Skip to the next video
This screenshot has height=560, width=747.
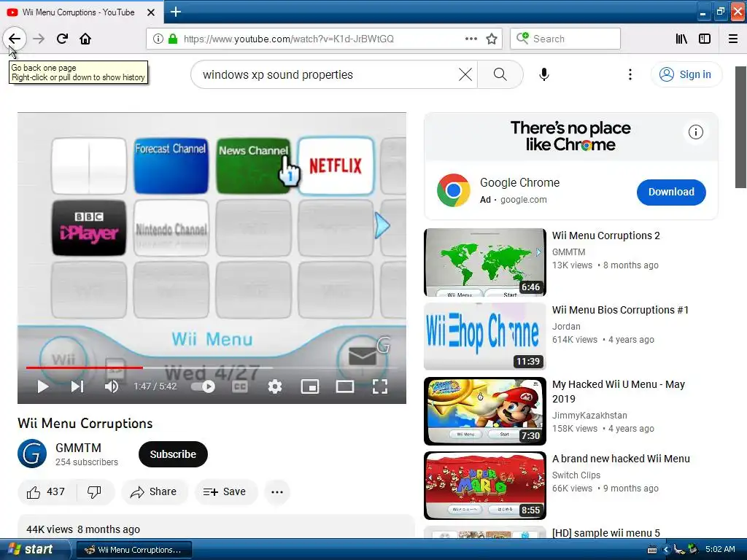tap(77, 386)
